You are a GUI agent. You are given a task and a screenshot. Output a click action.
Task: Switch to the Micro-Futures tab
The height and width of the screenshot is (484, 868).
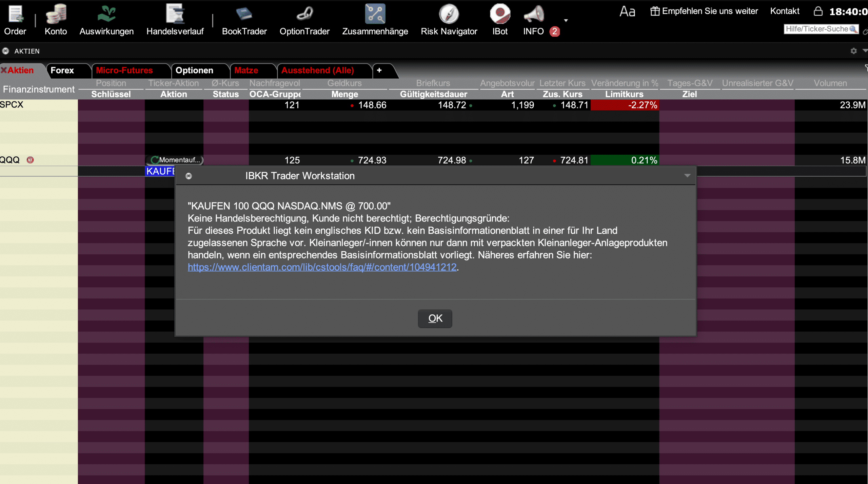click(x=124, y=70)
